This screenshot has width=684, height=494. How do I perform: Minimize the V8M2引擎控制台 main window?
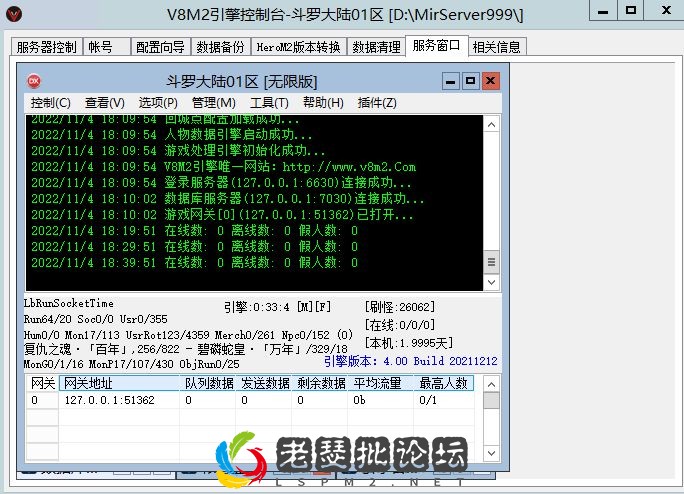pyautogui.click(x=603, y=10)
